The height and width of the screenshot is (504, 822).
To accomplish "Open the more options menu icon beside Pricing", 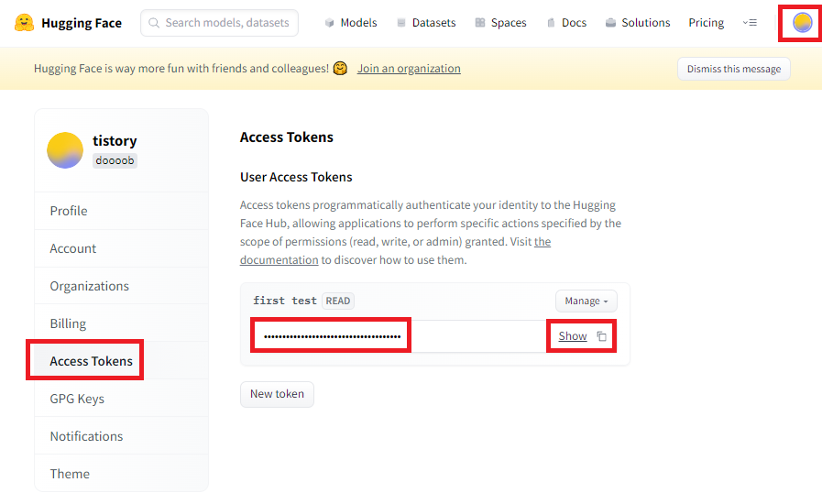I will 750,23.
